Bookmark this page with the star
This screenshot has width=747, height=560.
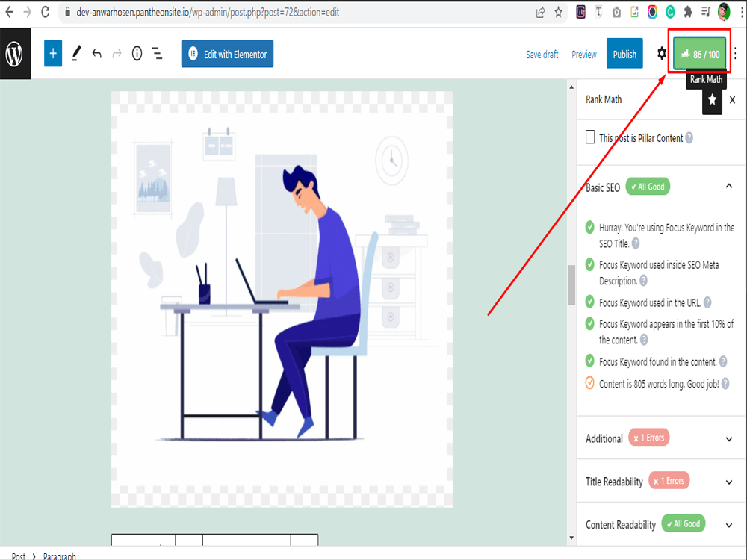tap(558, 13)
